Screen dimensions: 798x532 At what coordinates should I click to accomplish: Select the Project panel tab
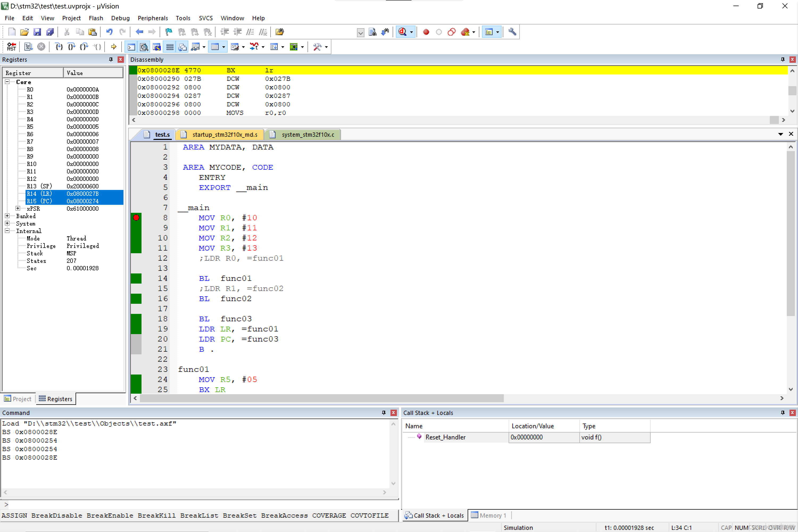(x=18, y=399)
